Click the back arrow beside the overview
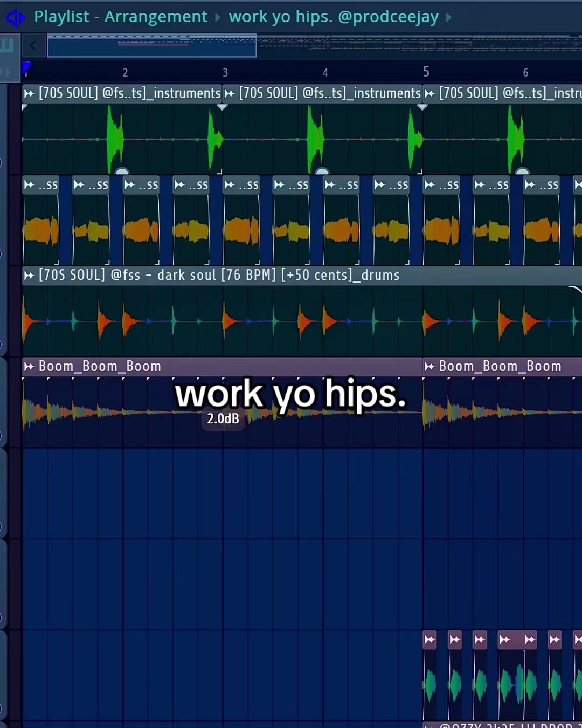This screenshot has width=582, height=728. tap(33, 46)
